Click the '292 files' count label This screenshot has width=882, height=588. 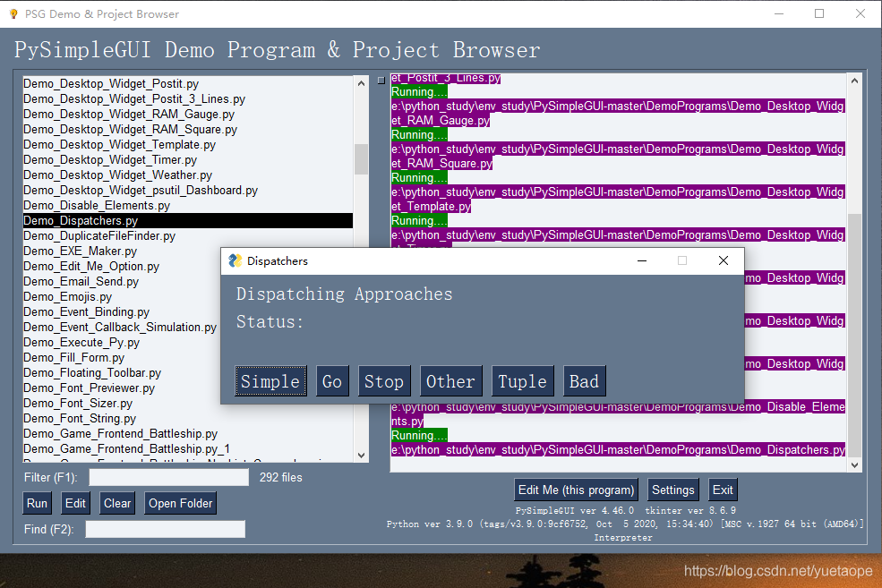tap(280, 477)
